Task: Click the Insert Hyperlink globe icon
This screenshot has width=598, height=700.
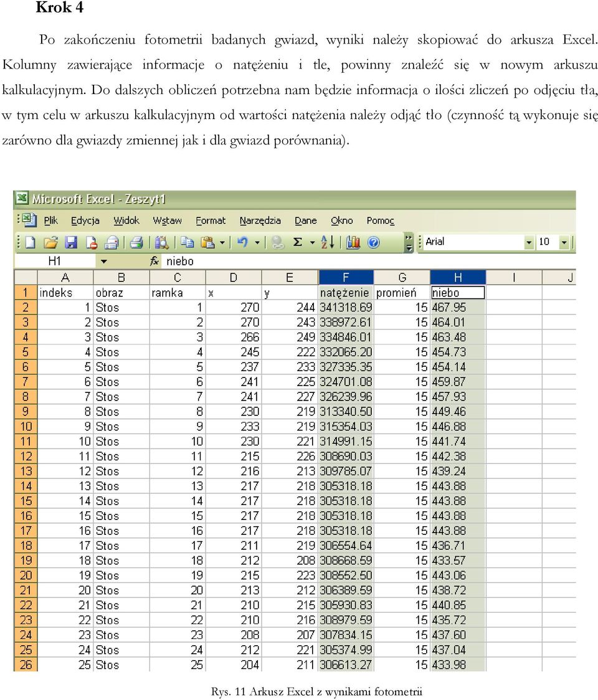Action: tap(278, 242)
